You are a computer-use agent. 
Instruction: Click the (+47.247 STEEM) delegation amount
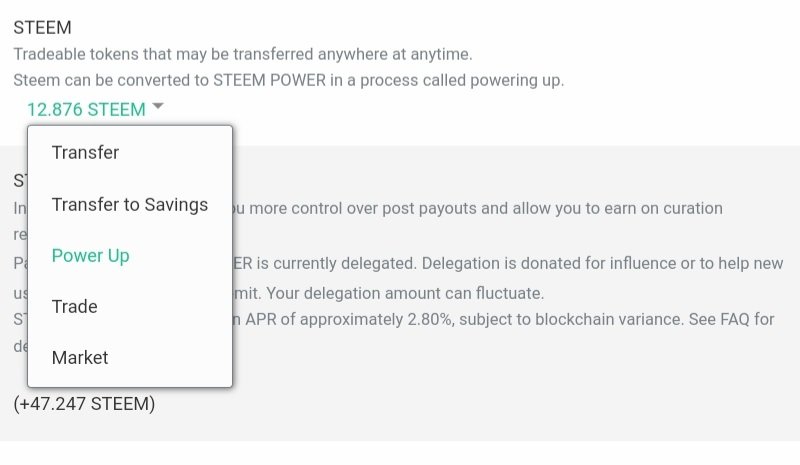pos(85,404)
